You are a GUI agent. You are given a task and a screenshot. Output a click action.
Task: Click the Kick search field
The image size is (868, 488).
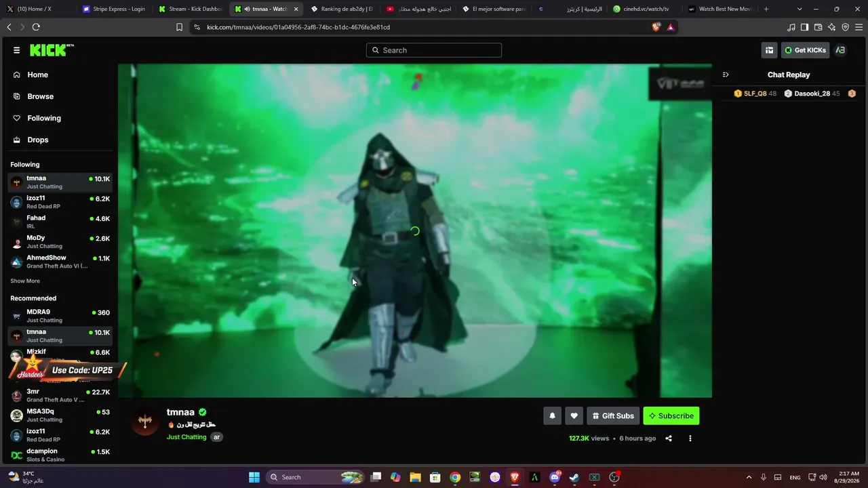coord(434,50)
